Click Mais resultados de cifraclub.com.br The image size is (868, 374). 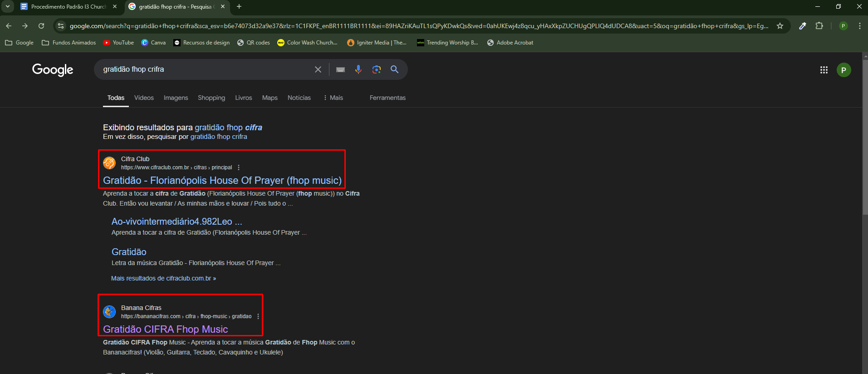click(x=163, y=278)
